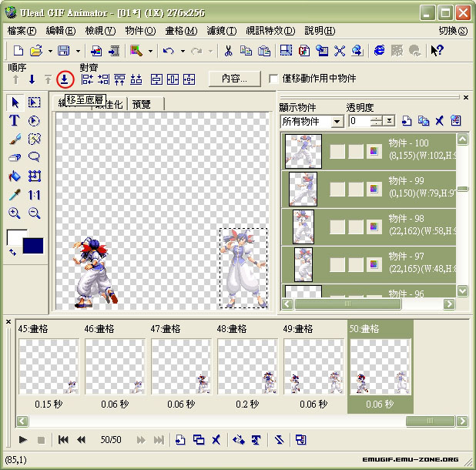
Task: Click the 內容... properties button
Action: click(234, 79)
